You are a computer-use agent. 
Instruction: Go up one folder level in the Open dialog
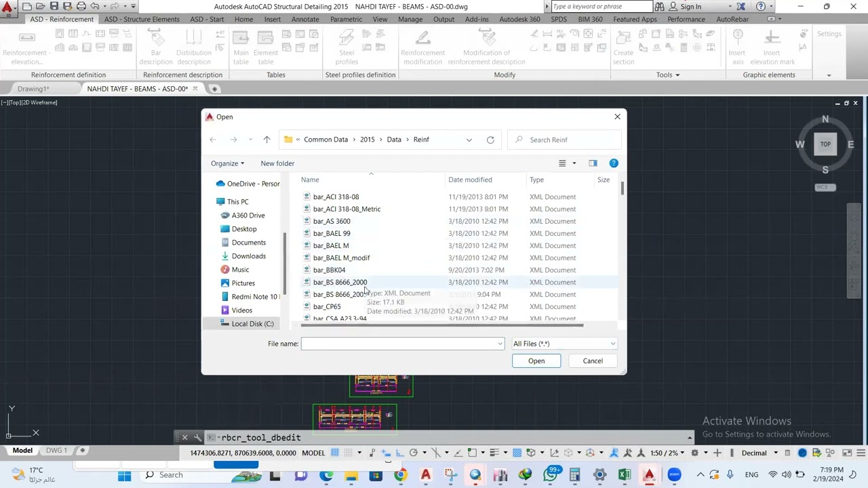[x=267, y=140]
